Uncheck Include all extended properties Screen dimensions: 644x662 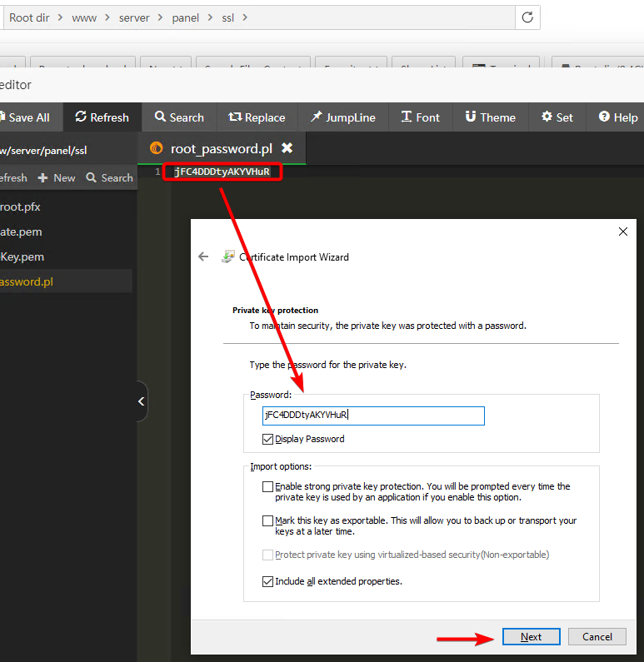[267, 581]
